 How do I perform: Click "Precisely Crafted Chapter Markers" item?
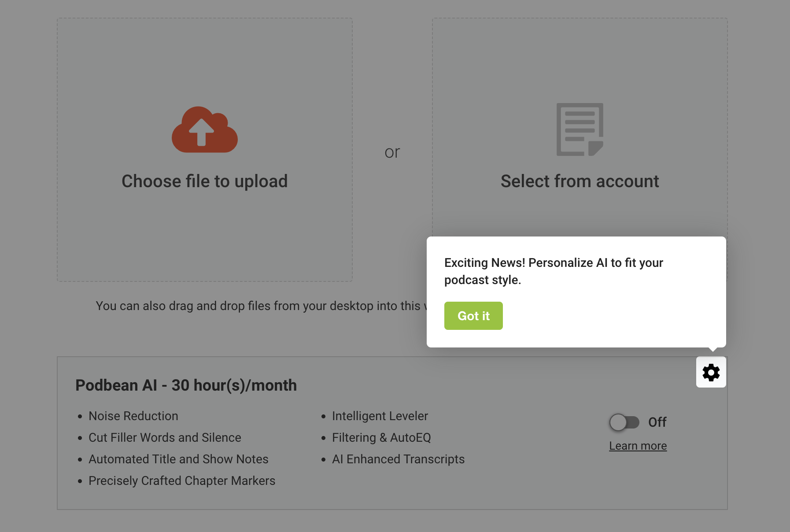[x=182, y=481]
